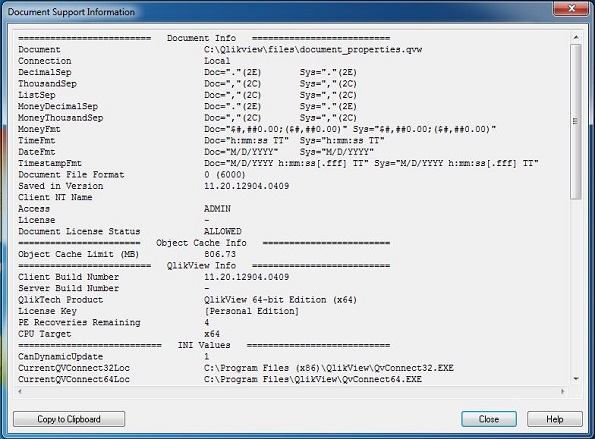Click the Saved in Version number 11.20.12904.0409
Image resolution: width=595 pixels, height=439 pixels.
(246, 186)
